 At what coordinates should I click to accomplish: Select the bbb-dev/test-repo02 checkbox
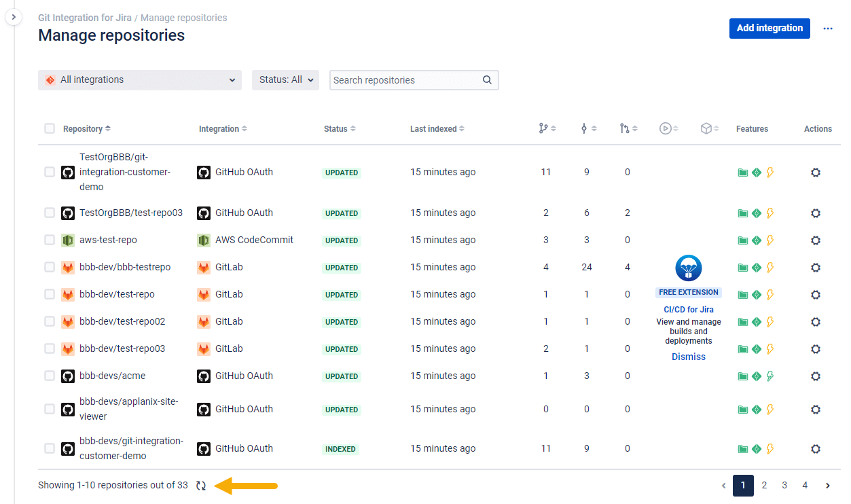coord(50,322)
